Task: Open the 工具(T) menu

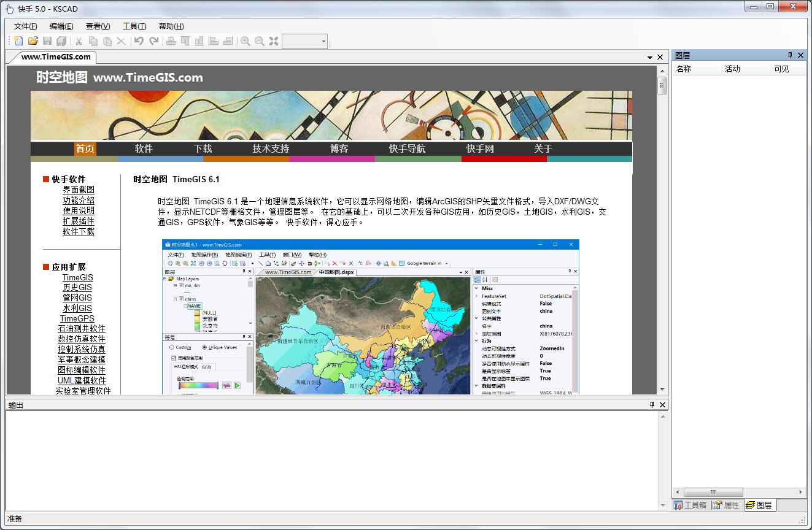Action: click(134, 26)
